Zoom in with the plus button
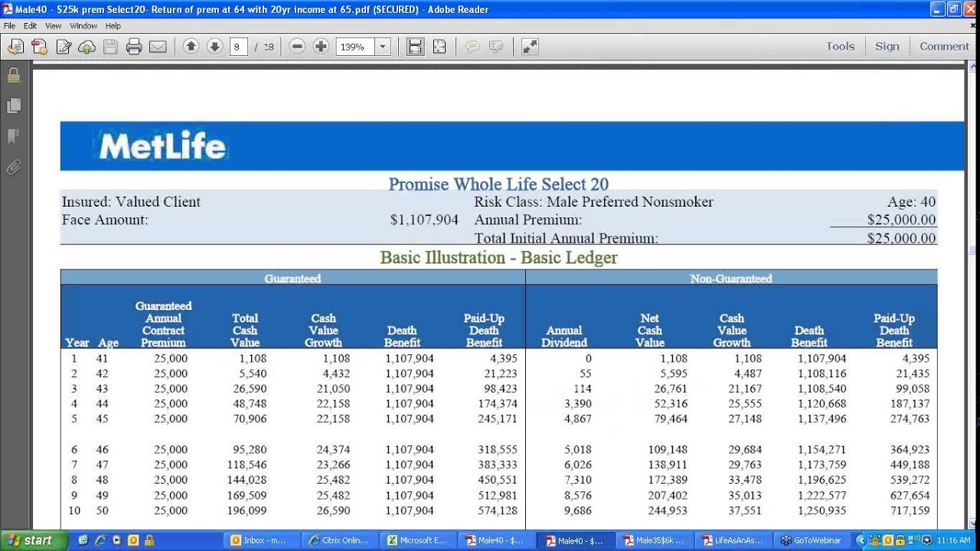 click(x=321, y=47)
